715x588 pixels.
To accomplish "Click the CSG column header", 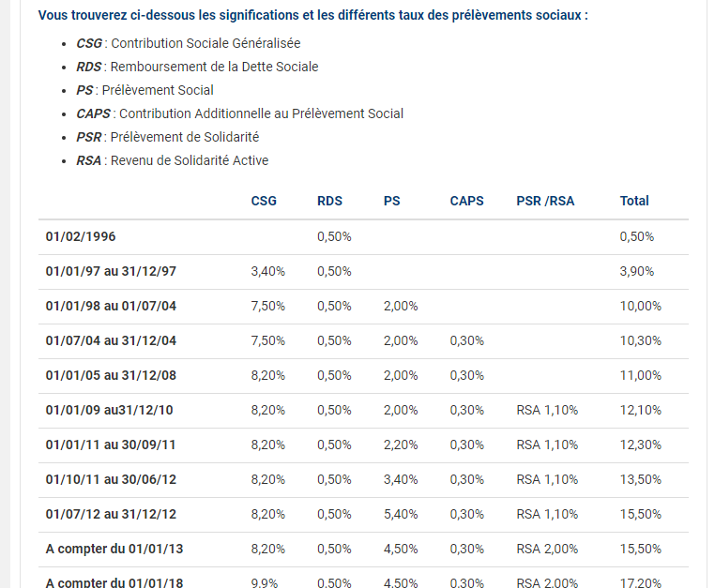I will click(x=264, y=201).
